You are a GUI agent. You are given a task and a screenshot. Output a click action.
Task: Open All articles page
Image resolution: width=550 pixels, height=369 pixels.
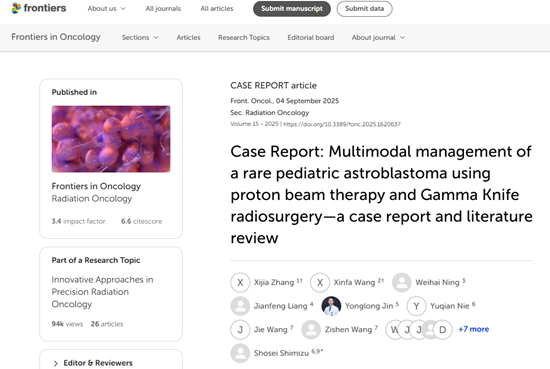coord(217,8)
